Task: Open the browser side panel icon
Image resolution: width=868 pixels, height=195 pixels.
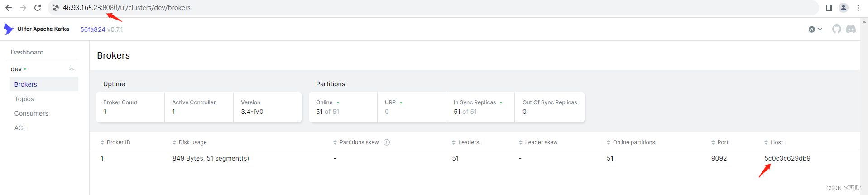Action: click(x=829, y=8)
